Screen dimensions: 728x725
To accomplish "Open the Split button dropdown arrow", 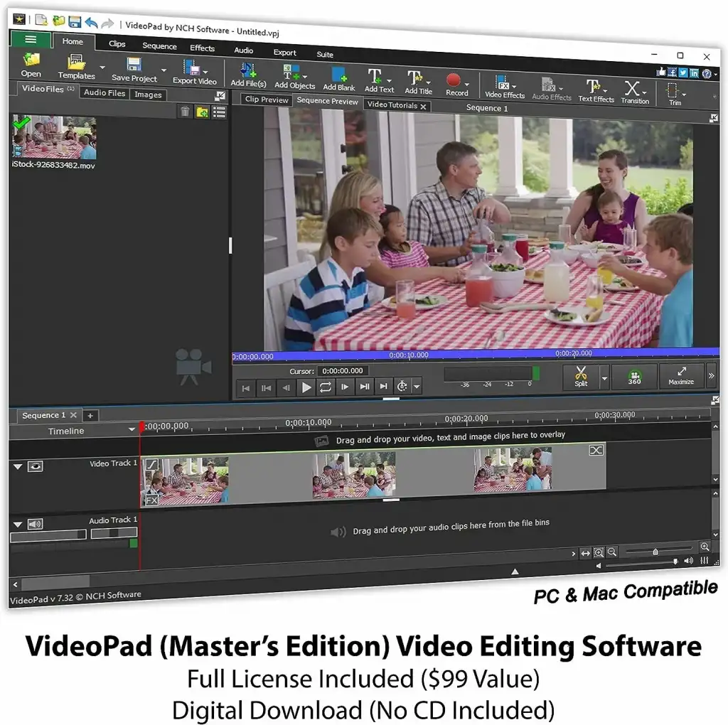I will click(x=604, y=378).
